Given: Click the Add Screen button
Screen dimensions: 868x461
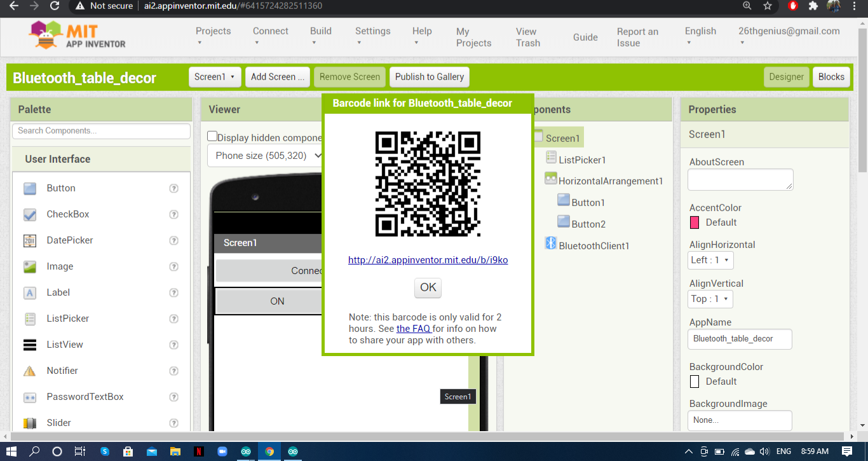Looking at the screenshot, I should coord(278,77).
